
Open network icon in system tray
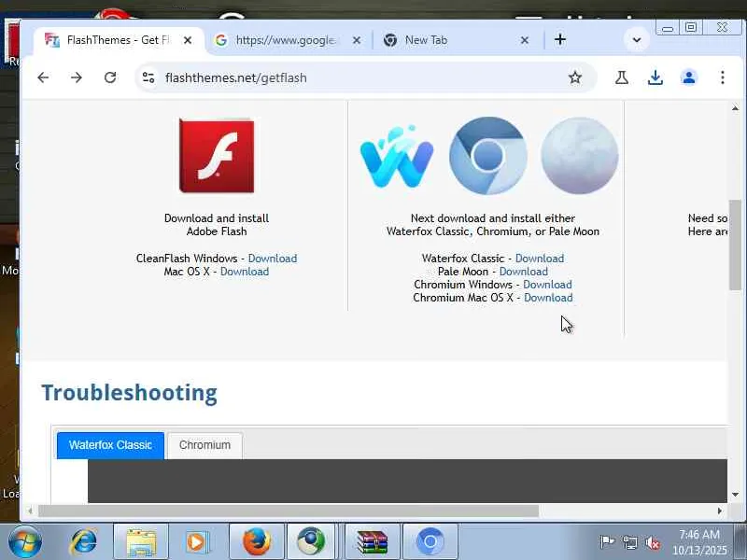(x=629, y=542)
